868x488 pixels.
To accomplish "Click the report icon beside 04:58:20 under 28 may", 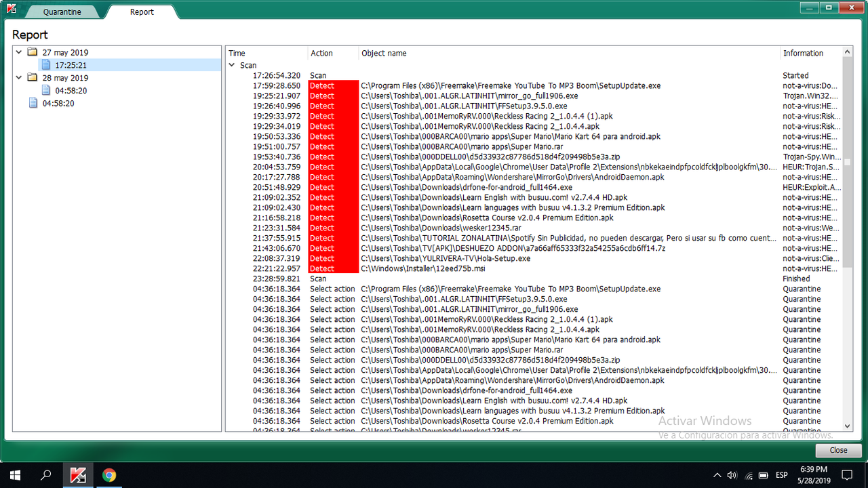I will pyautogui.click(x=46, y=90).
